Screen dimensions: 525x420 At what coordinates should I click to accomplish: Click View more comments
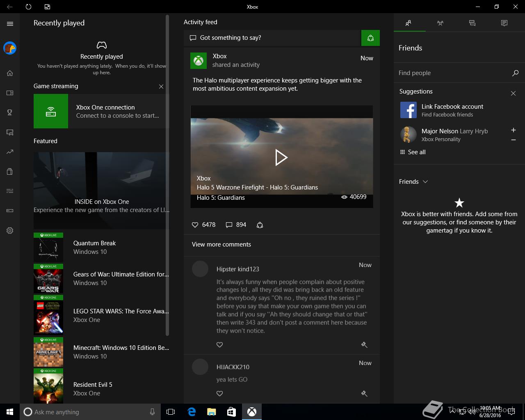pos(221,244)
